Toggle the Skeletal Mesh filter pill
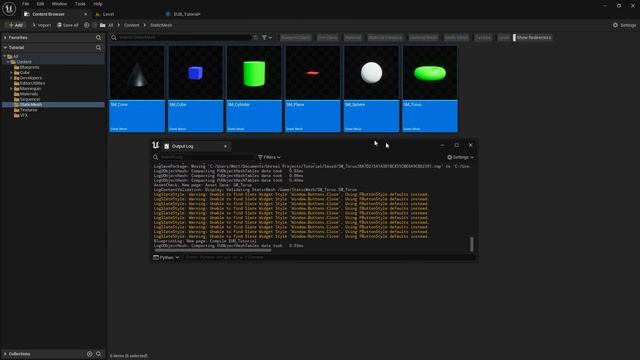Image resolution: width=640 pixels, height=360 pixels. click(x=423, y=38)
